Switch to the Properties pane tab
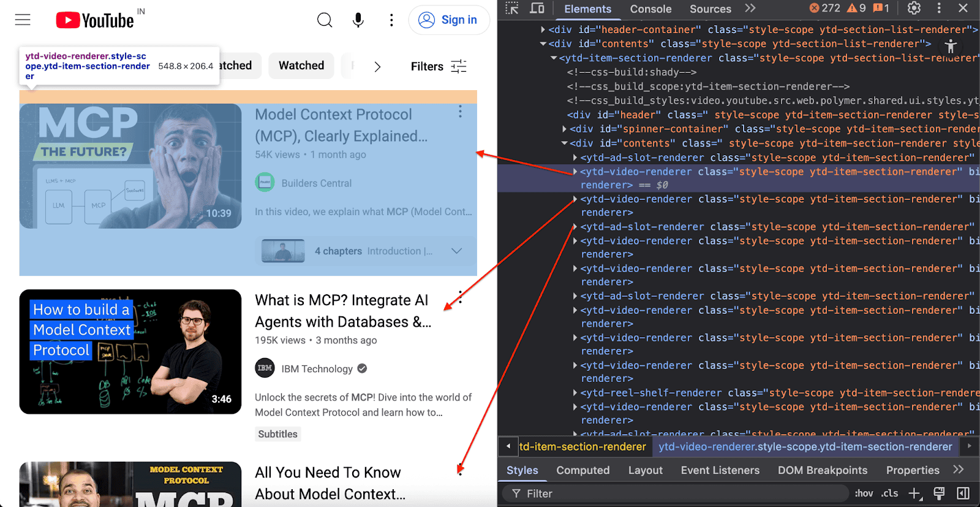Image resolution: width=980 pixels, height=507 pixels. pyautogui.click(x=912, y=470)
